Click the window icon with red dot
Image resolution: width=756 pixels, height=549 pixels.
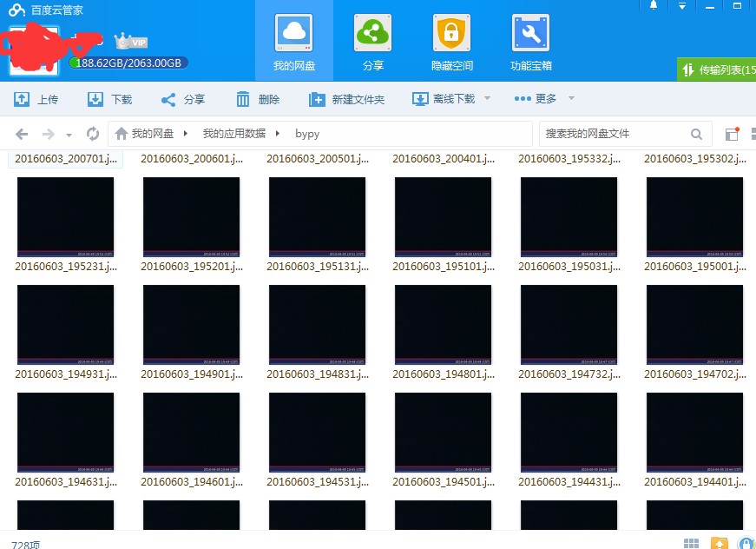(733, 134)
